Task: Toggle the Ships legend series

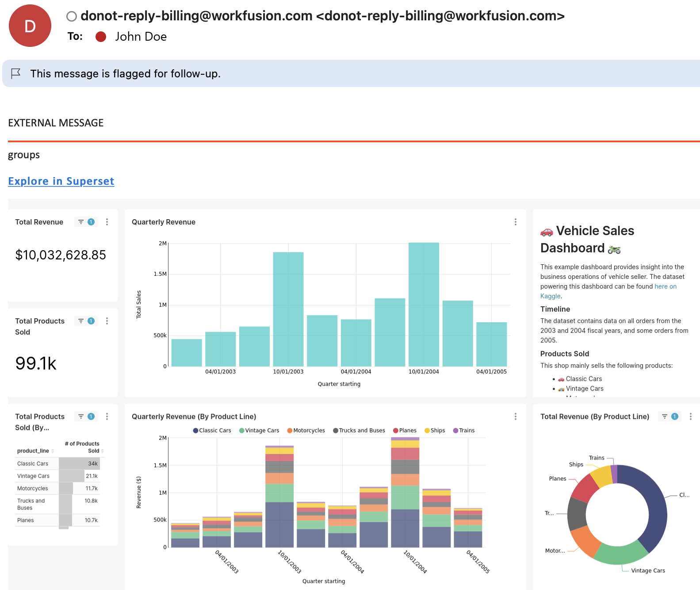Action: pyautogui.click(x=435, y=430)
